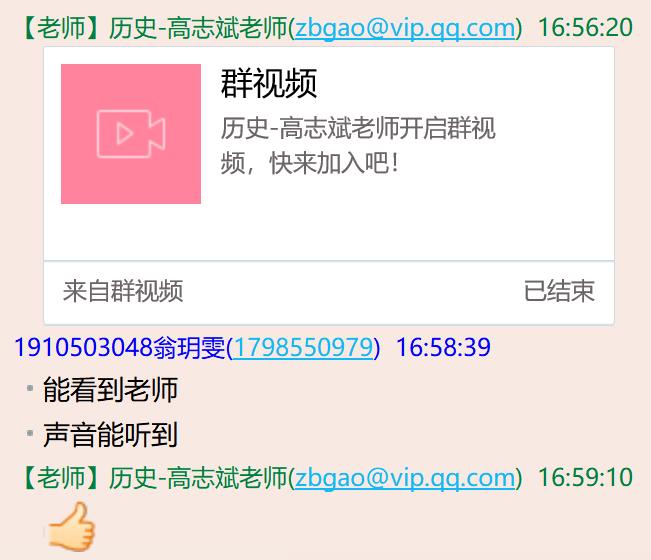The image size is (651, 560).
Task: Open the 1798550979 account link
Action: tap(303, 347)
